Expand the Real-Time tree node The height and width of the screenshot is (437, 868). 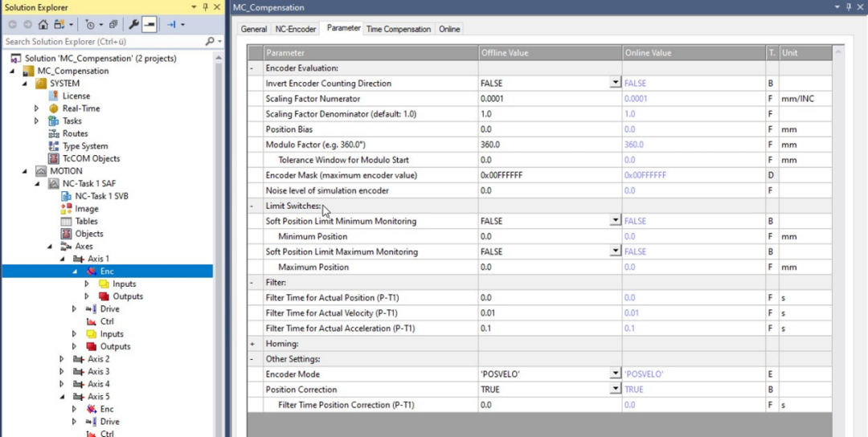pyautogui.click(x=37, y=108)
